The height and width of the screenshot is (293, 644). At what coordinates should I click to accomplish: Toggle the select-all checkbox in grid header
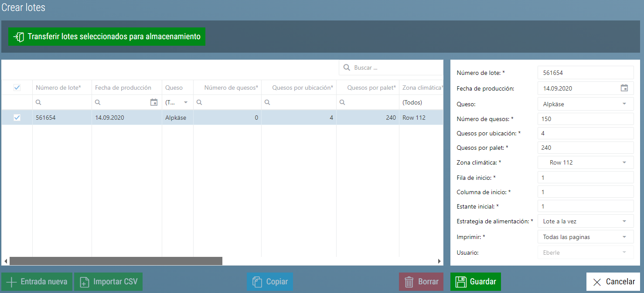(x=17, y=88)
